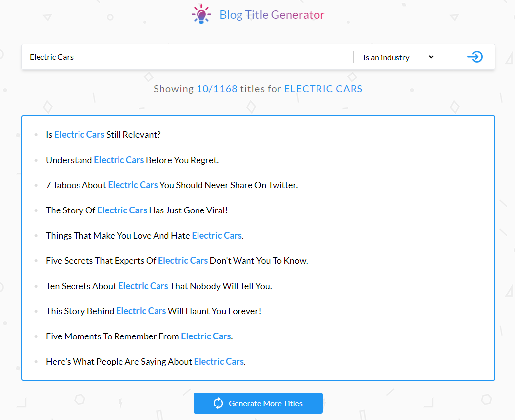Select "Understand Electric Cars Before You Regret" title
The width and height of the screenshot is (515, 420).
(x=132, y=160)
